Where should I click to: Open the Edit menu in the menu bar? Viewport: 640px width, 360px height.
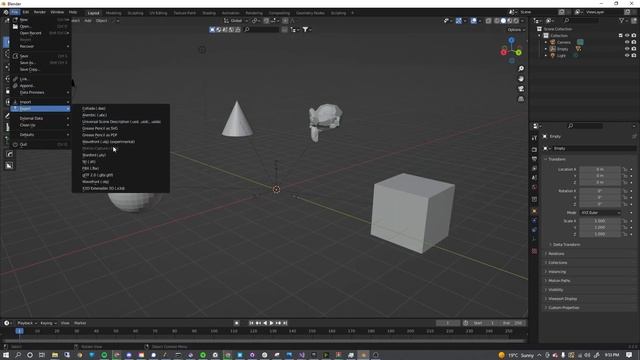[x=26, y=12]
